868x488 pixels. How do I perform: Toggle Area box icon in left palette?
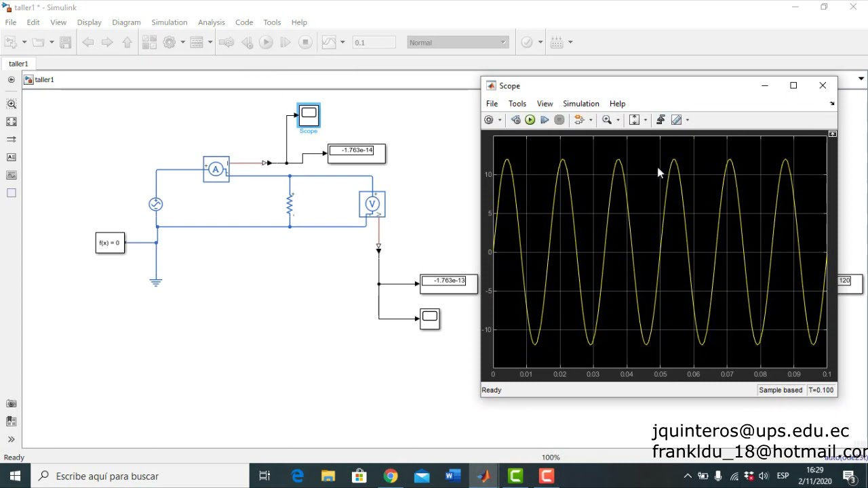point(11,193)
